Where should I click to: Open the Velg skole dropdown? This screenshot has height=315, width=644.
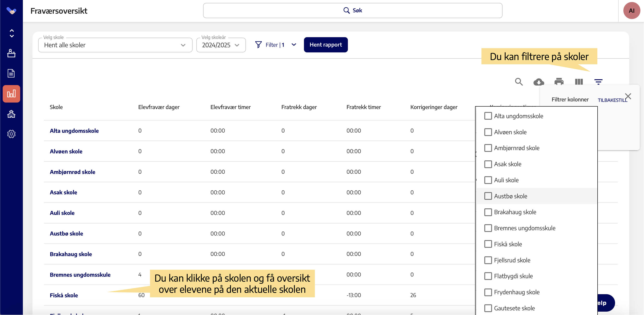[x=115, y=45]
